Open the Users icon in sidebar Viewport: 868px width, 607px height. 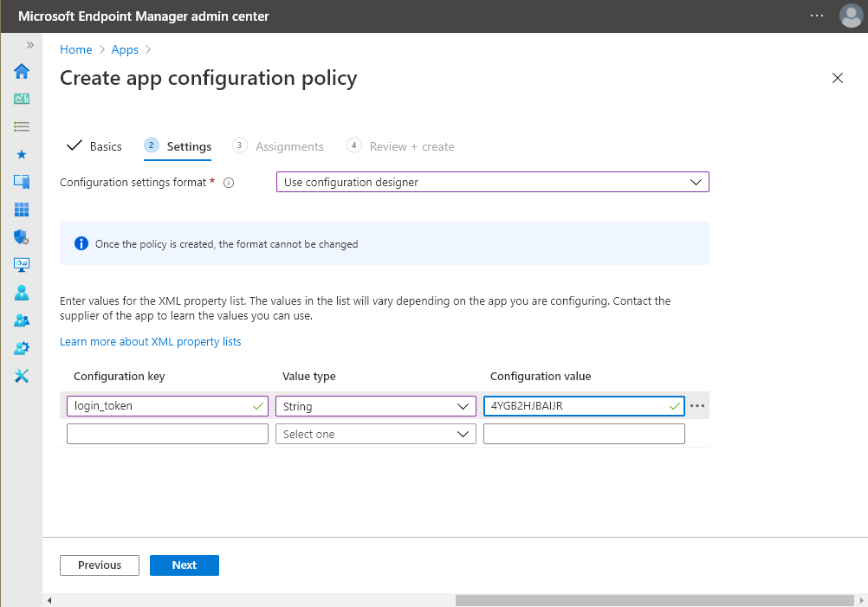(x=22, y=293)
